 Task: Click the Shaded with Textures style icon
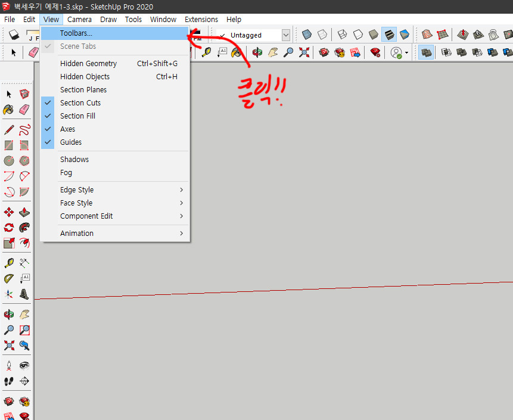[388, 36]
